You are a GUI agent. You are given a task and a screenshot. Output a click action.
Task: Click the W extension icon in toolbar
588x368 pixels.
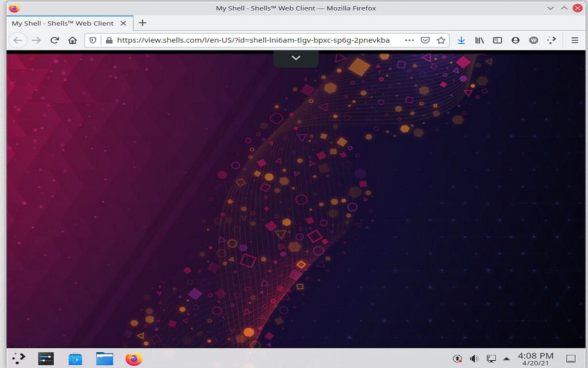click(533, 40)
